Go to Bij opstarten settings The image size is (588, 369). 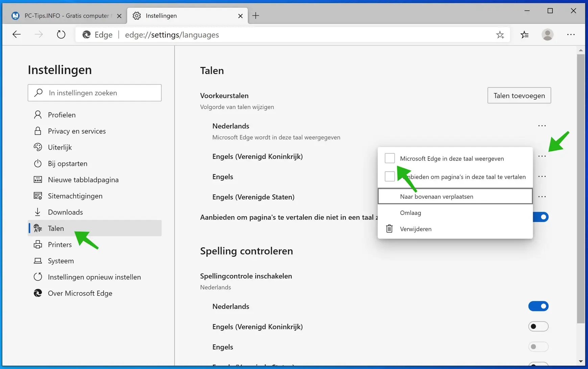click(95, 164)
